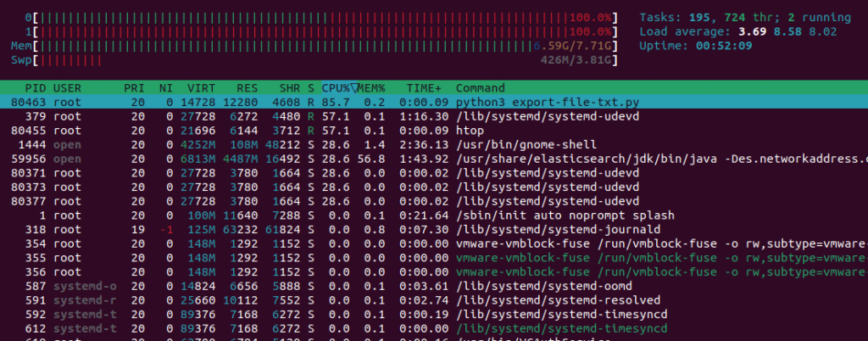Select the systemd-oomd process row
The image size is (868, 341).
click(x=434, y=286)
